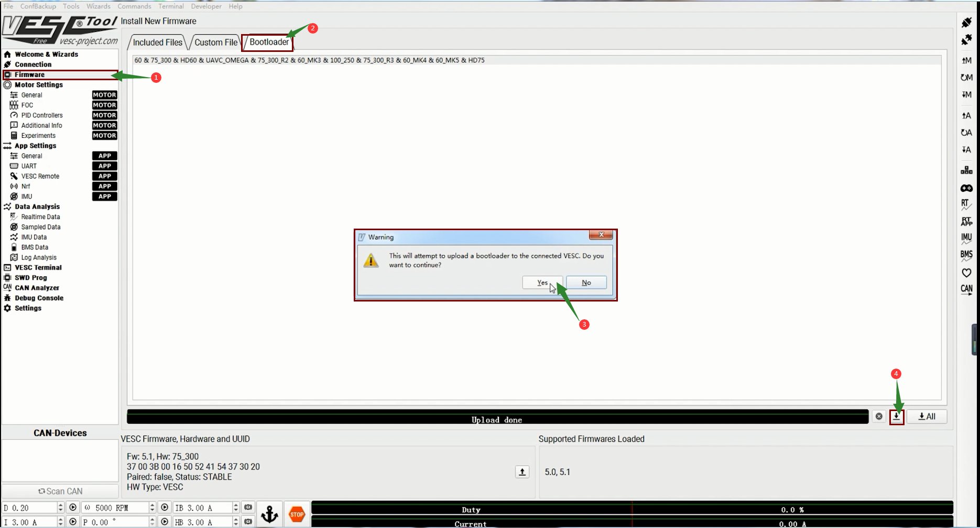980x528 pixels.
Task: Click Yes in the Warning dialog
Action: pyautogui.click(x=542, y=283)
